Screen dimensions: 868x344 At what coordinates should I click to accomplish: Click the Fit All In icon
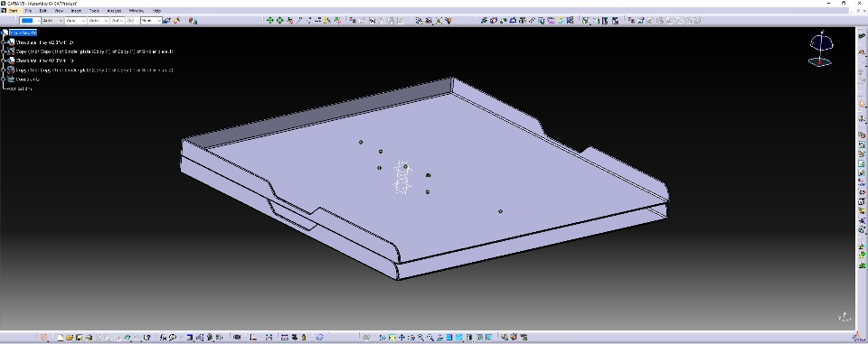(392, 337)
